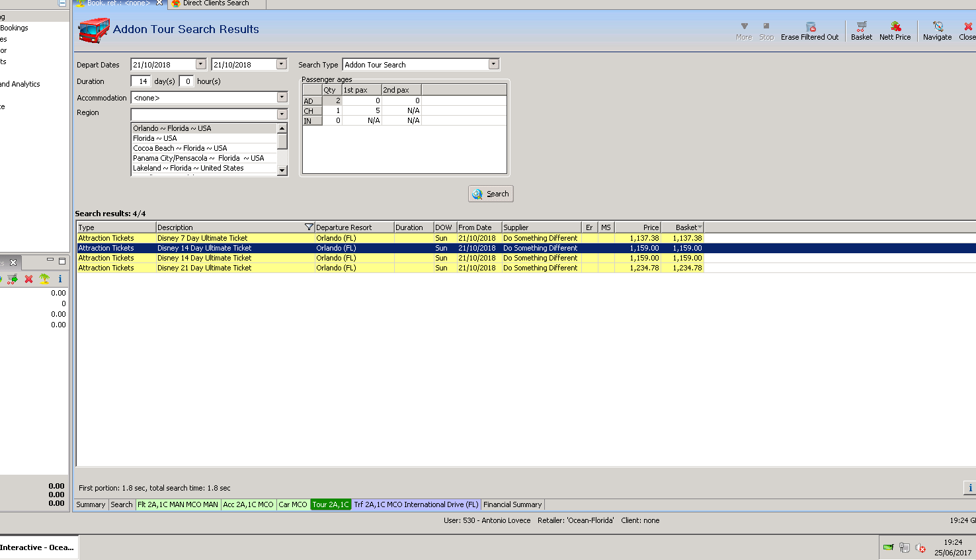Click the Search button
Viewport: 976px width, 560px height.
tap(491, 194)
